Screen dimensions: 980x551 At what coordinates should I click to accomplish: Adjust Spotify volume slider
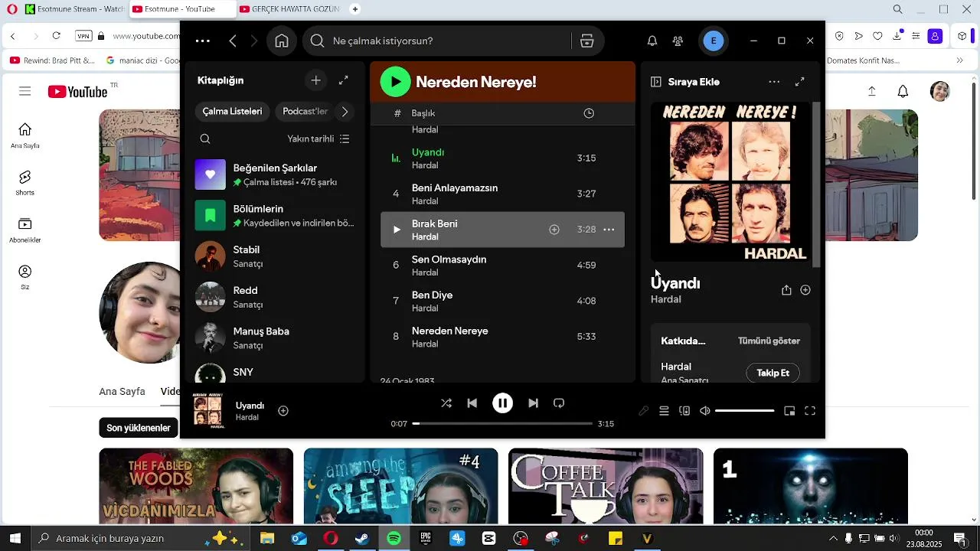745,411
